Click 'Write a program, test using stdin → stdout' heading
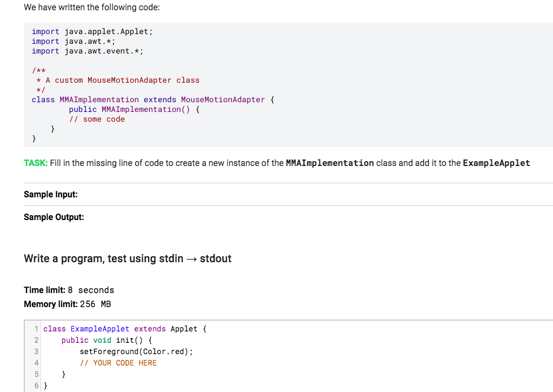This screenshot has height=392, width=553. [128, 258]
